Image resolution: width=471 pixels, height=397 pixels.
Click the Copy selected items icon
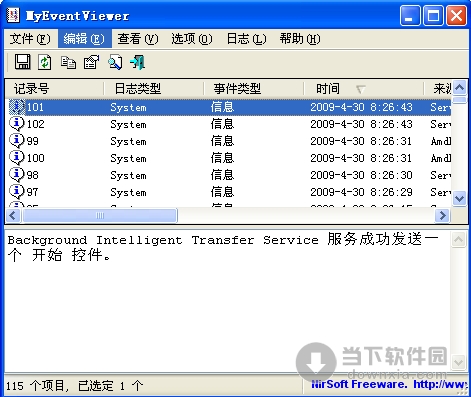tap(68, 62)
